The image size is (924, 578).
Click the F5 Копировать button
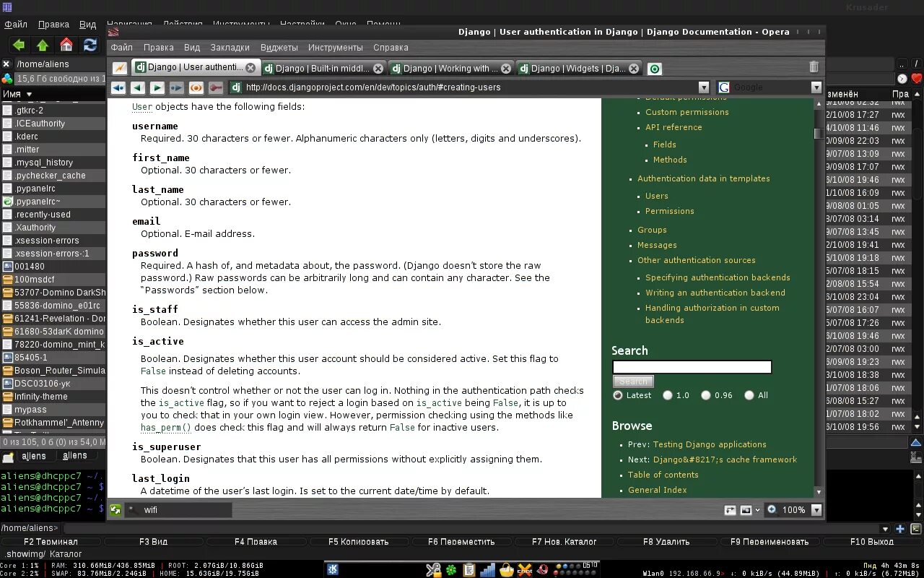358,541
